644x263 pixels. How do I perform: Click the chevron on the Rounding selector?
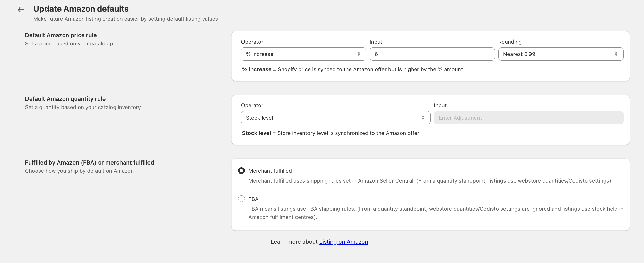pyautogui.click(x=616, y=54)
